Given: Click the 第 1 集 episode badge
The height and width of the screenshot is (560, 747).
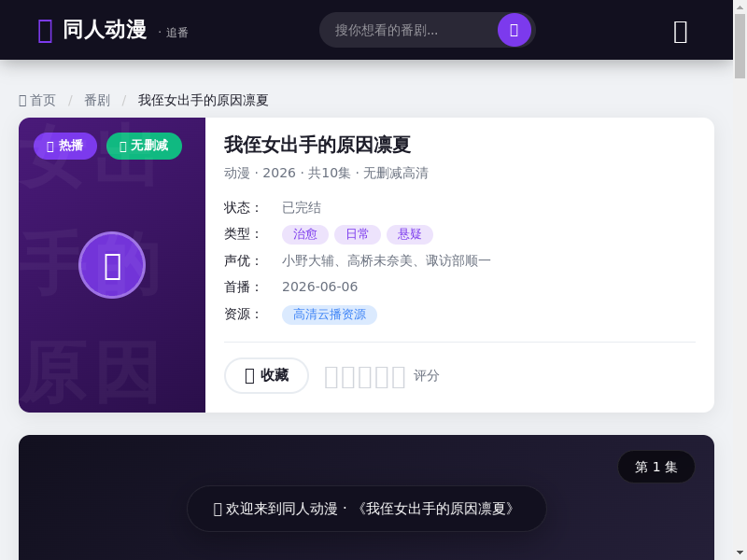Looking at the screenshot, I should [656, 467].
